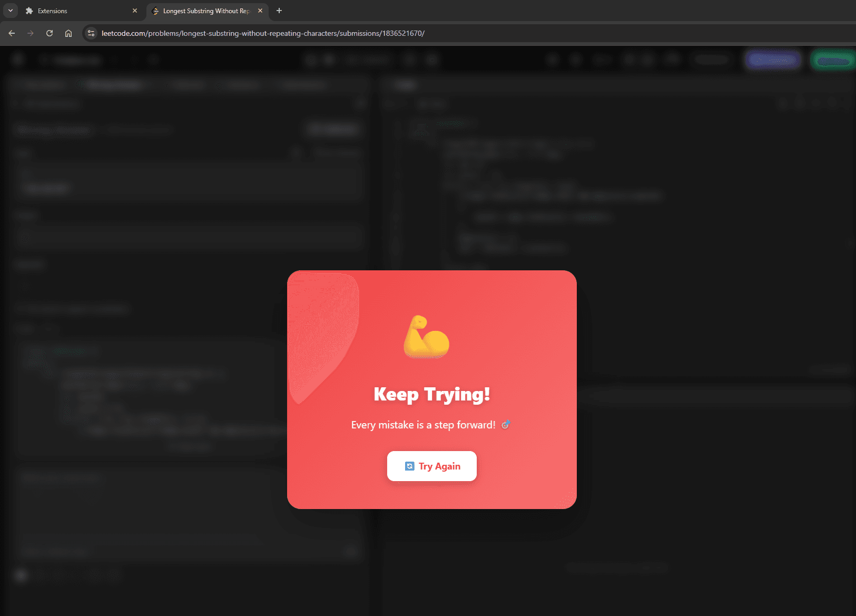Click the browser forward arrow
The width and height of the screenshot is (856, 616).
[31, 33]
